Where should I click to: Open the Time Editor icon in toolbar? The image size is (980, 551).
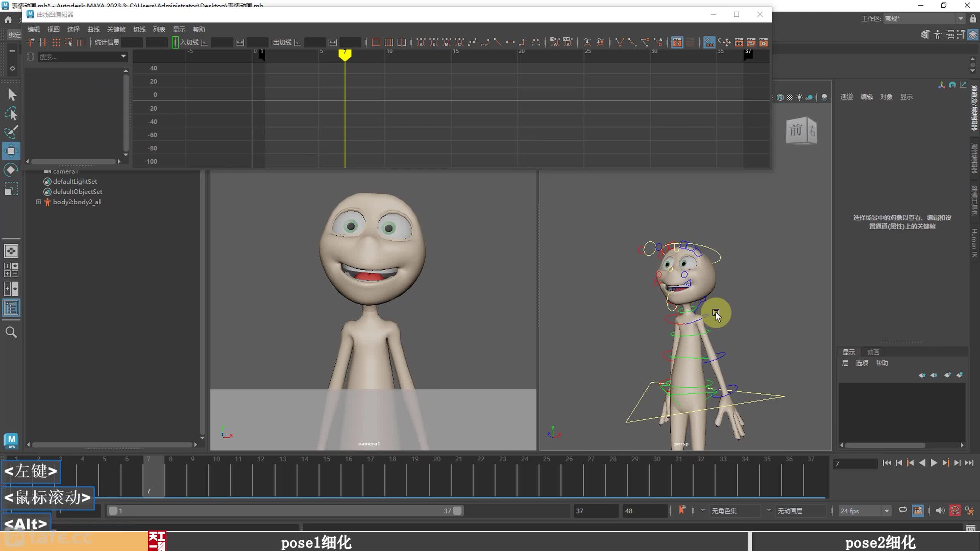pos(763,42)
